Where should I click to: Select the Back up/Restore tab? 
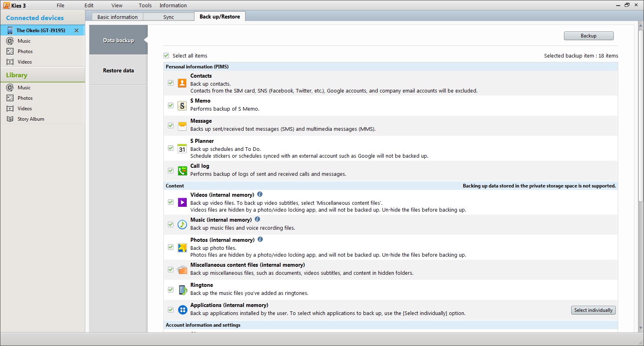220,16
